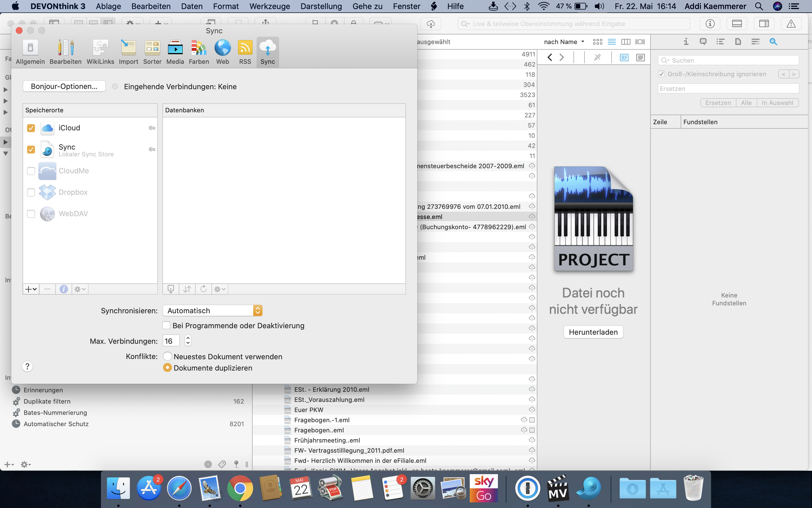Open the Web preferences pane
The image size is (812, 508).
[222, 52]
